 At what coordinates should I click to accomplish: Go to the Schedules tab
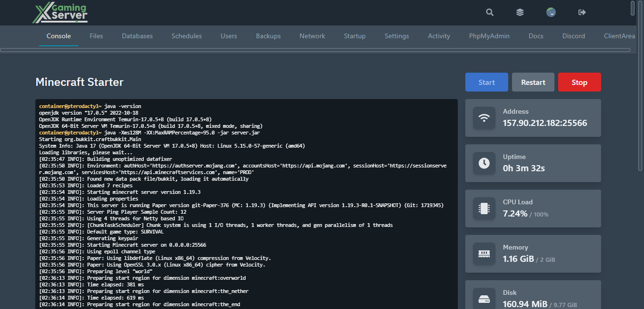click(187, 36)
